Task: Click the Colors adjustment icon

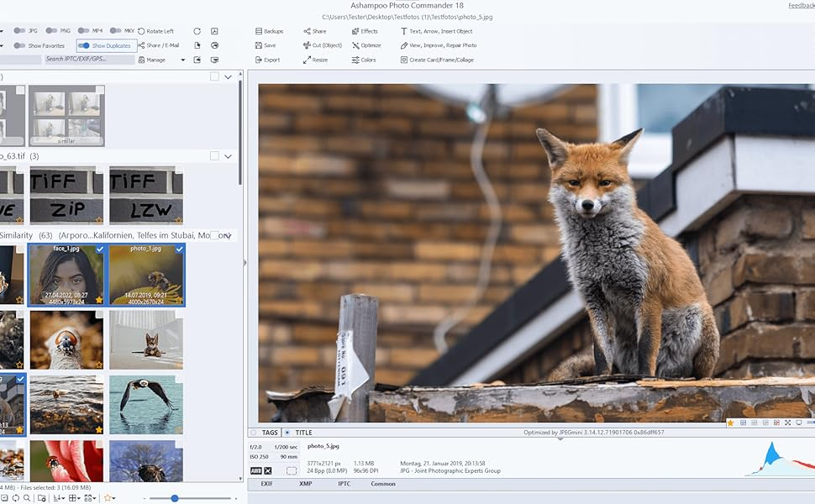Action: [x=356, y=60]
